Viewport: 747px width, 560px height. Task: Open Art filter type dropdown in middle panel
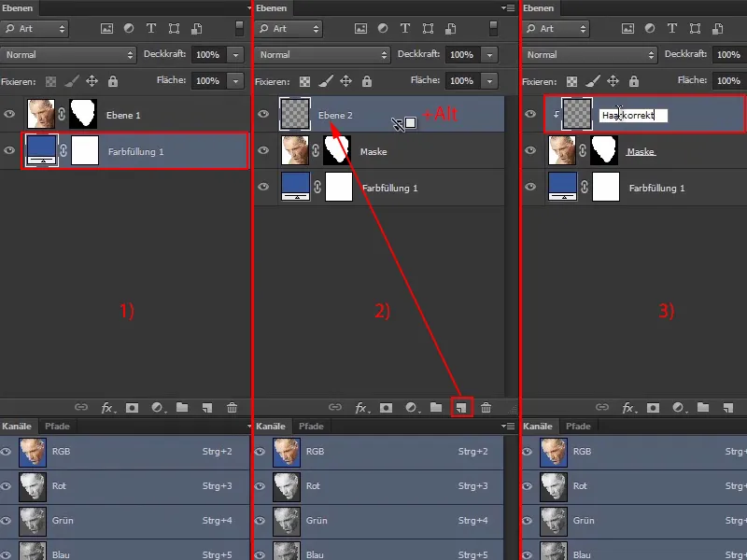click(289, 29)
